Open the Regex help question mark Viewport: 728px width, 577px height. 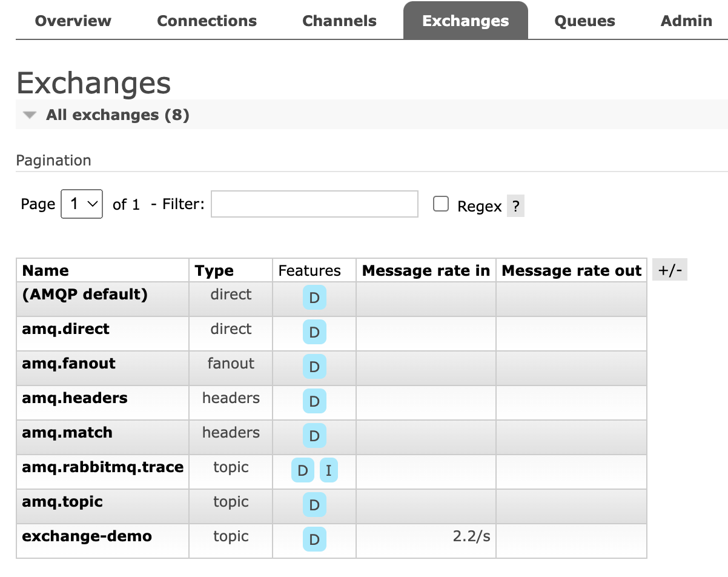tap(515, 206)
